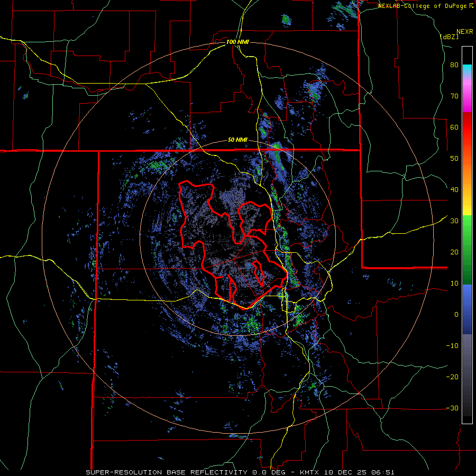476x476 pixels.
Task: Click the 50 NMI range ring label
Action: point(237,140)
